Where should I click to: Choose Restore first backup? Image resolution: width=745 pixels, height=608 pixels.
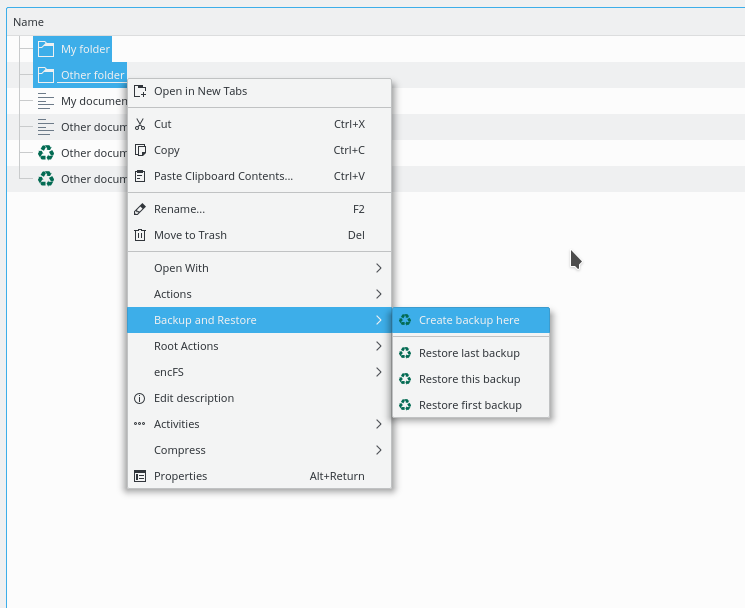pos(471,405)
